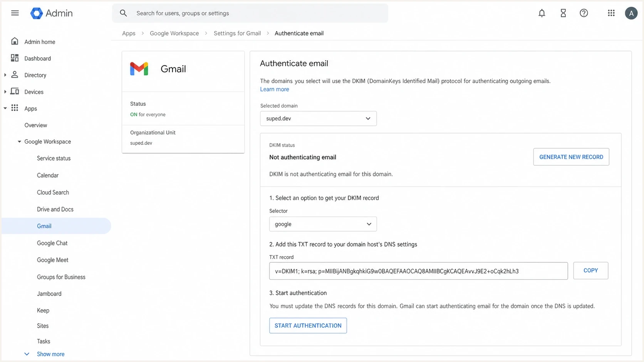Click the Directory person icon
644x362 pixels.
[x=15, y=75]
